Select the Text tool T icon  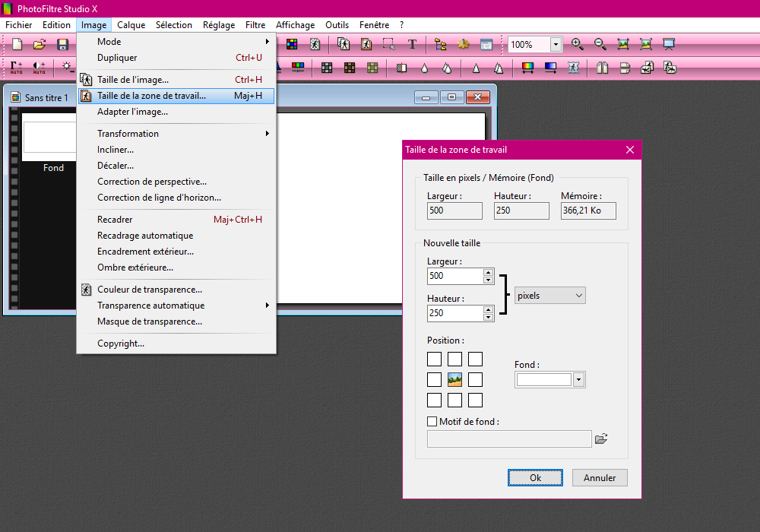coord(412,45)
